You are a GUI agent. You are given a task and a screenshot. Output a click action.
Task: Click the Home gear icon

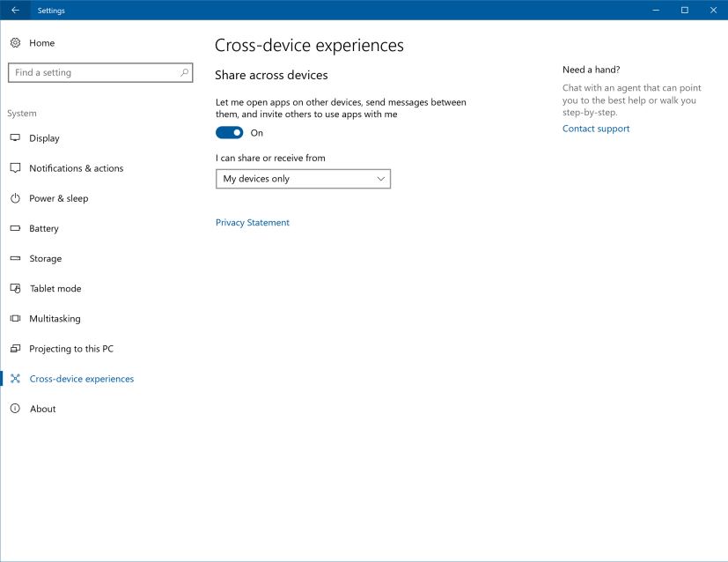(x=15, y=42)
